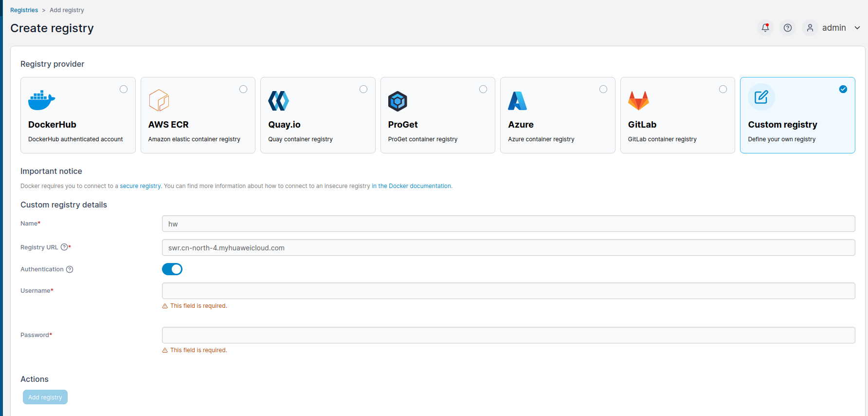Screen dimensions: 868x416
Task: Click the 'ProGet container registry' text
Action: (x=423, y=139)
